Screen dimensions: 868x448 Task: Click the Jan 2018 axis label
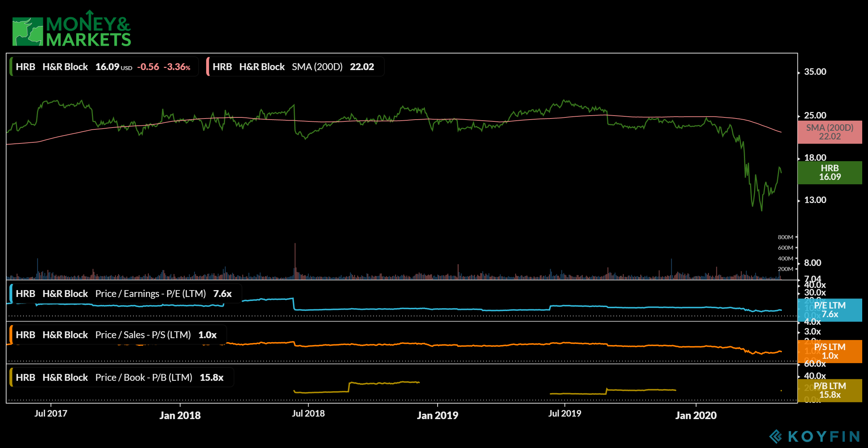pos(180,415)
